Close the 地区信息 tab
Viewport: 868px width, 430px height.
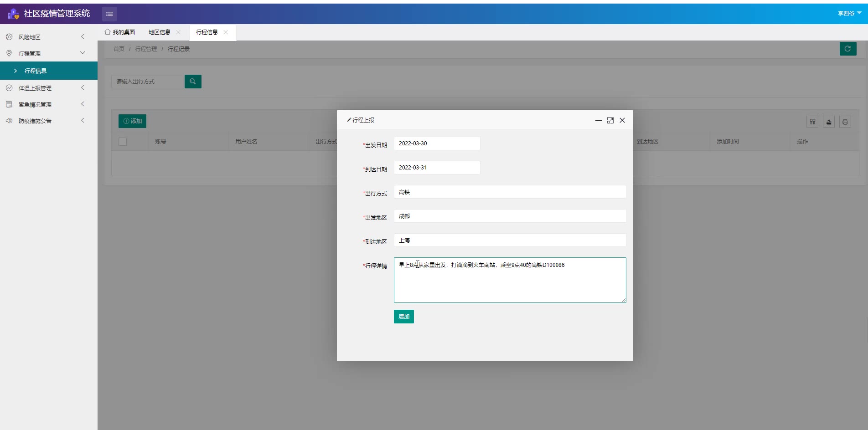point(178,32)
